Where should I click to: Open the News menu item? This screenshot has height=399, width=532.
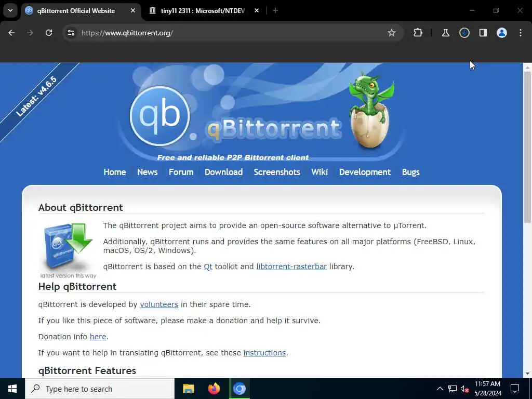click(x=147, y=172)
